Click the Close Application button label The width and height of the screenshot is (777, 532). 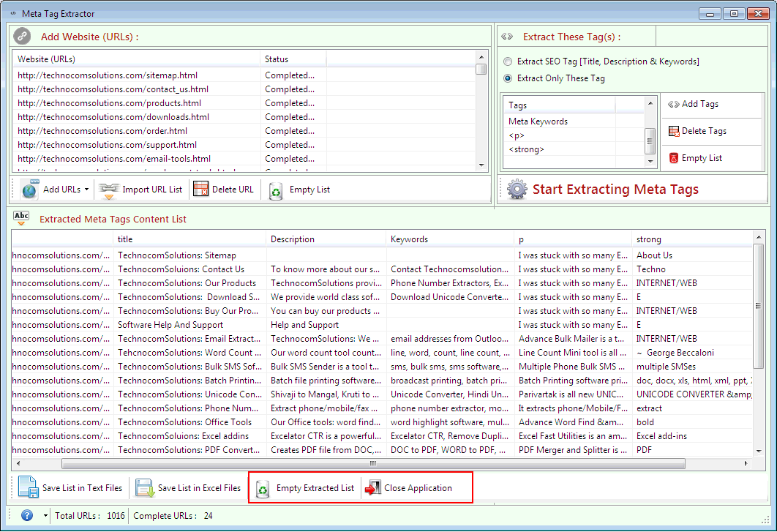point(418,488)
